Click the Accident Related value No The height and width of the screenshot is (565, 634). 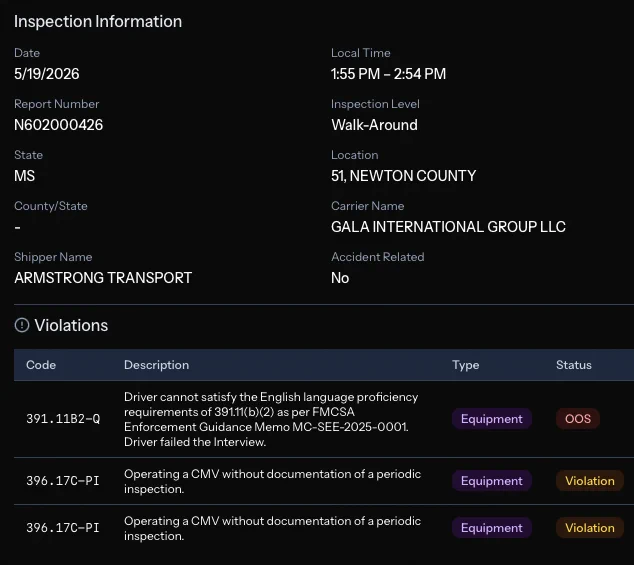coord(340,277)
